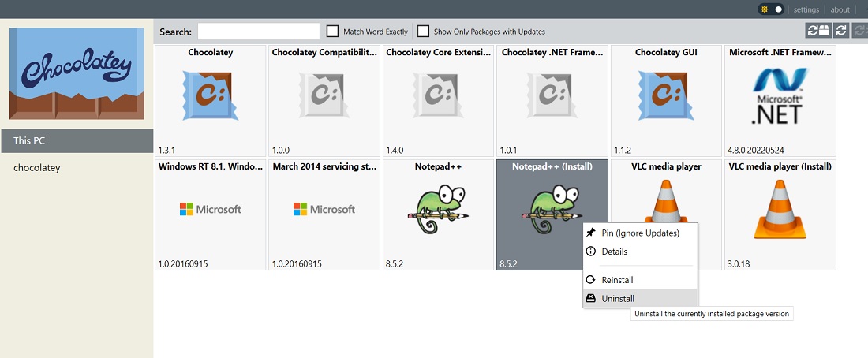This screenshot has width=868, height=358.
Task: Select the Microsoft .NET Framework logo
Action: [780, 95]
